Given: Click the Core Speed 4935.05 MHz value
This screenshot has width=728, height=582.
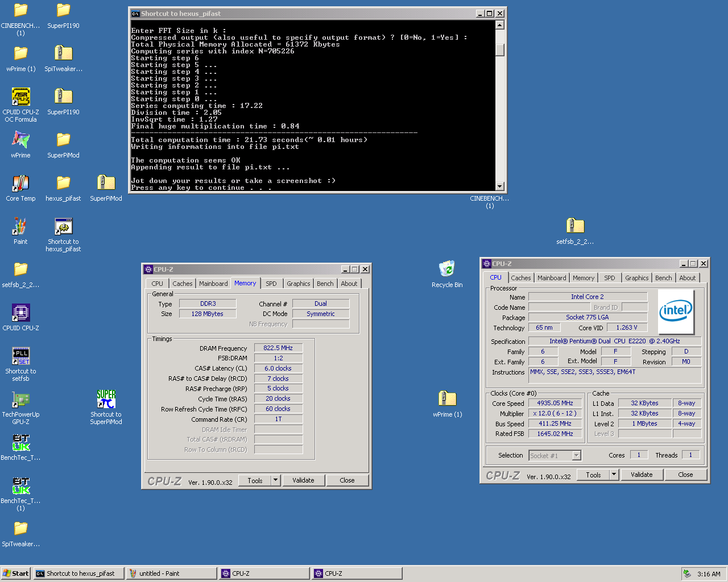Looking at the screenshot, I should coord(555,403).
